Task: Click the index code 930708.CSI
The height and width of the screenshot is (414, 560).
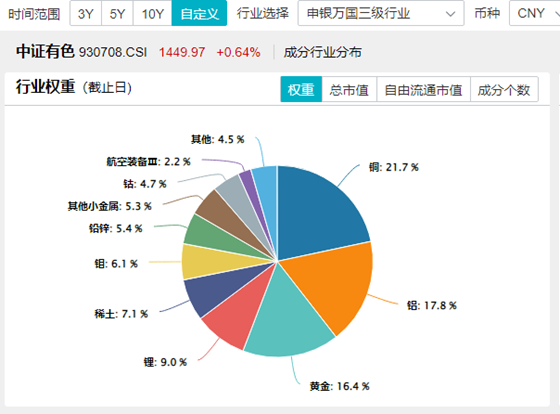Action: (x=113, y=53)
